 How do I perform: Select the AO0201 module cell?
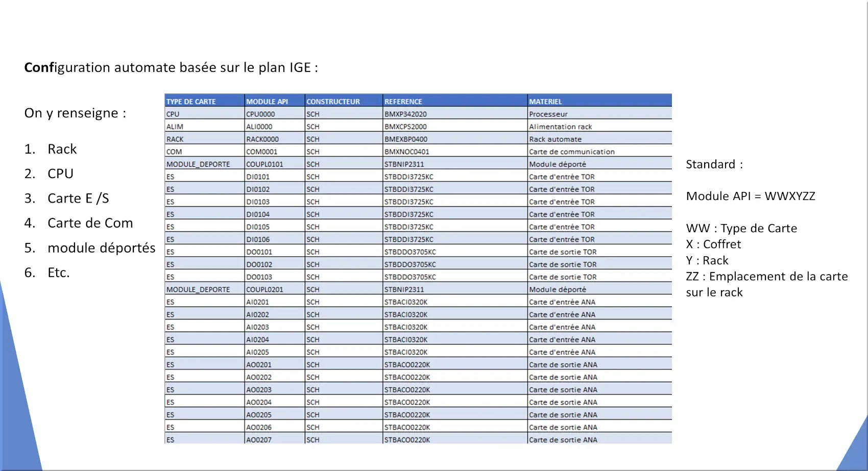click(275, 364)
